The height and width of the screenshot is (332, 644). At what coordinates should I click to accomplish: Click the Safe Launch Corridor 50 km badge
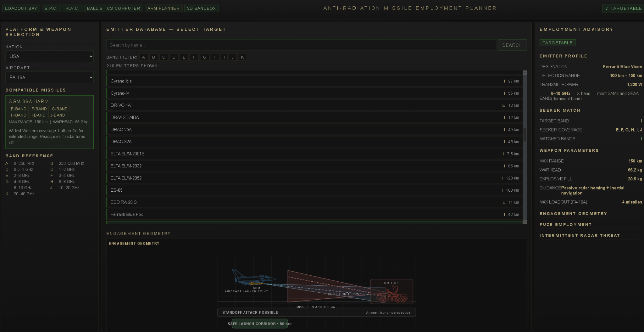pyautogui.click(x=260, y=324)
